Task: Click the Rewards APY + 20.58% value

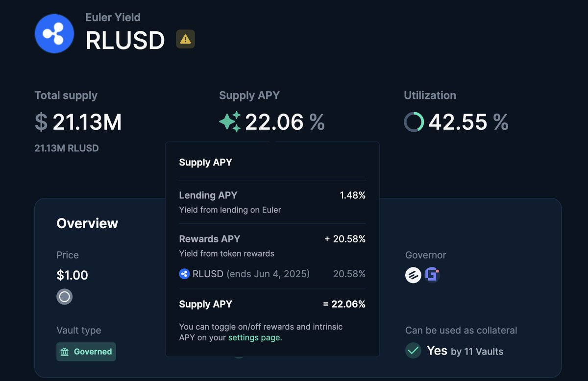Action: coord(345,239)
